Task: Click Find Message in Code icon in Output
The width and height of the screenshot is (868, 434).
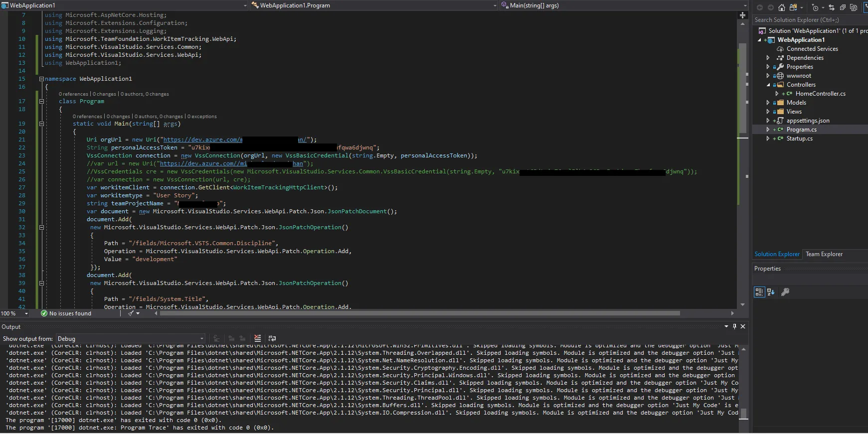Action: (216, 338)
